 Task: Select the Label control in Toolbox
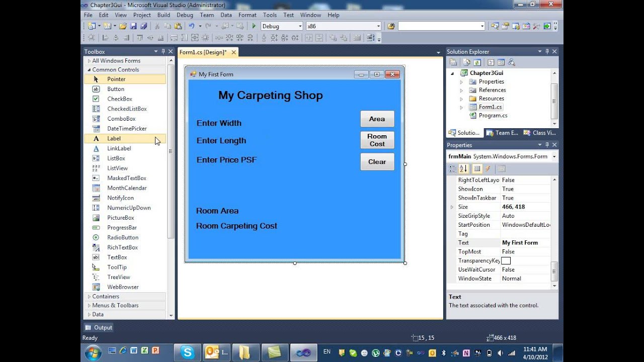[x=125, y=138]
